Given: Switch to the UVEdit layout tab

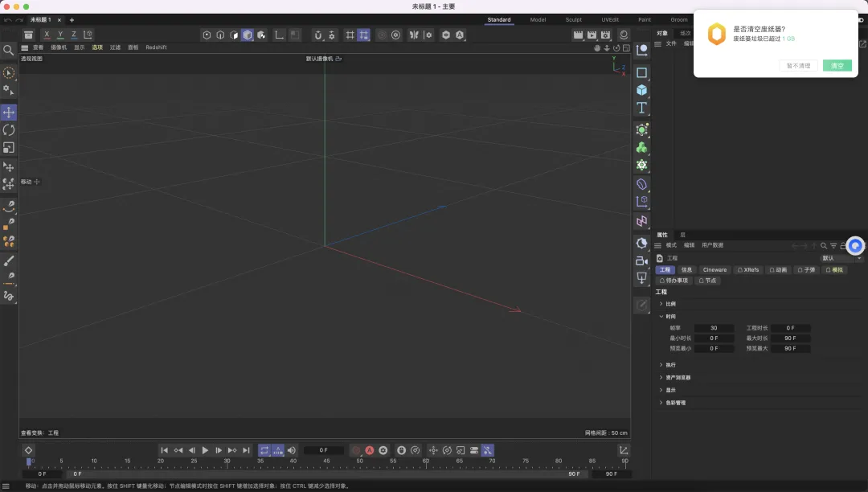Looking at the screenshot, I should (x=610, y=20).
